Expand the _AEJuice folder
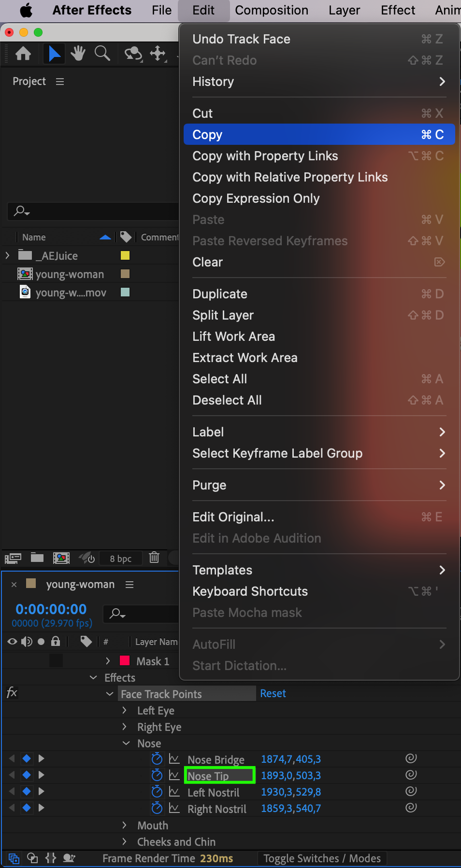Viewport: 461px width, 868px height. click(x=7, y=255)
